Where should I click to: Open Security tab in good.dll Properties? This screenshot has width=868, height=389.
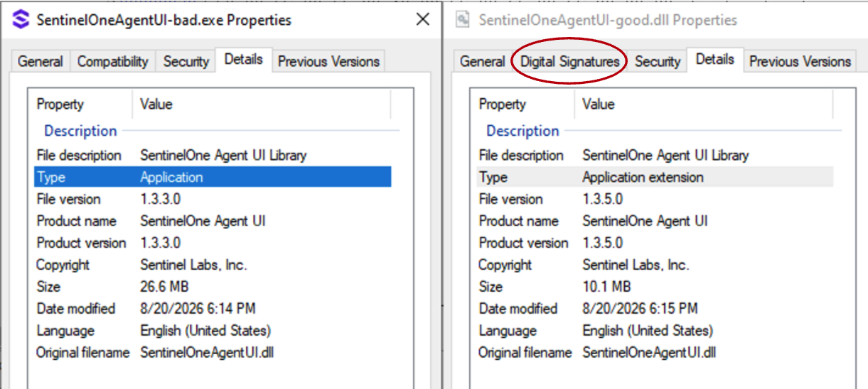(658, 62)
